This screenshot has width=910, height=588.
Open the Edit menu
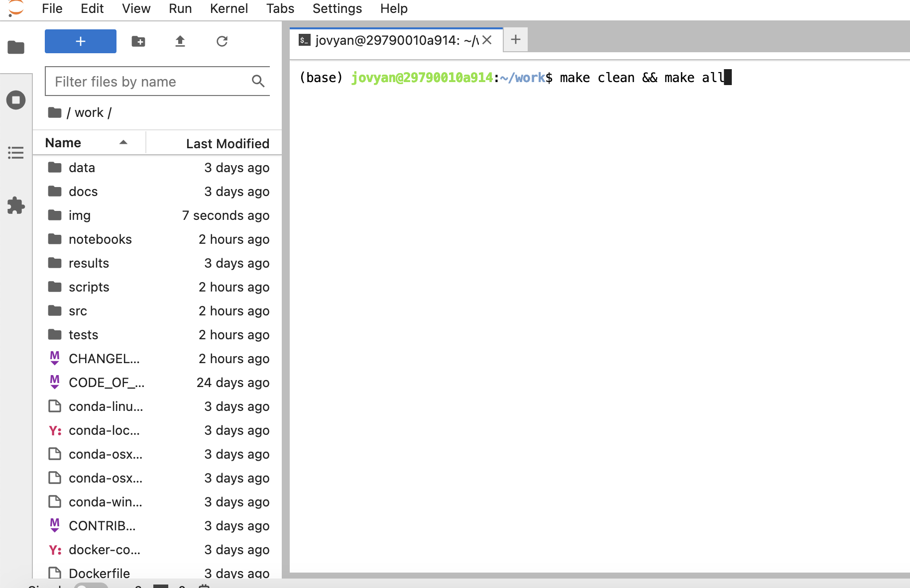[92, 8]
